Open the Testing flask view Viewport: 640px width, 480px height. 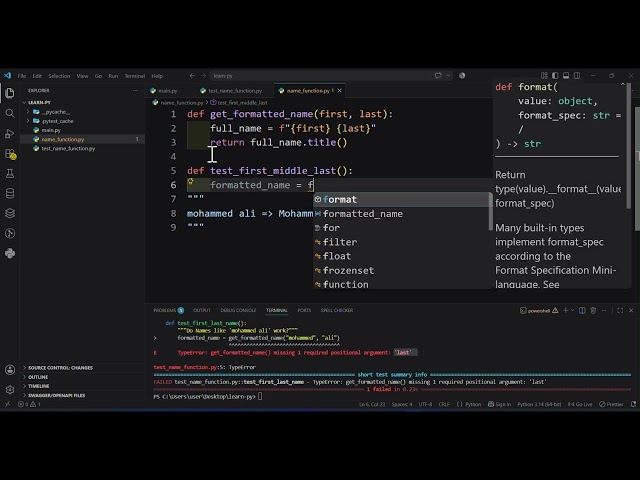[10, 173]
